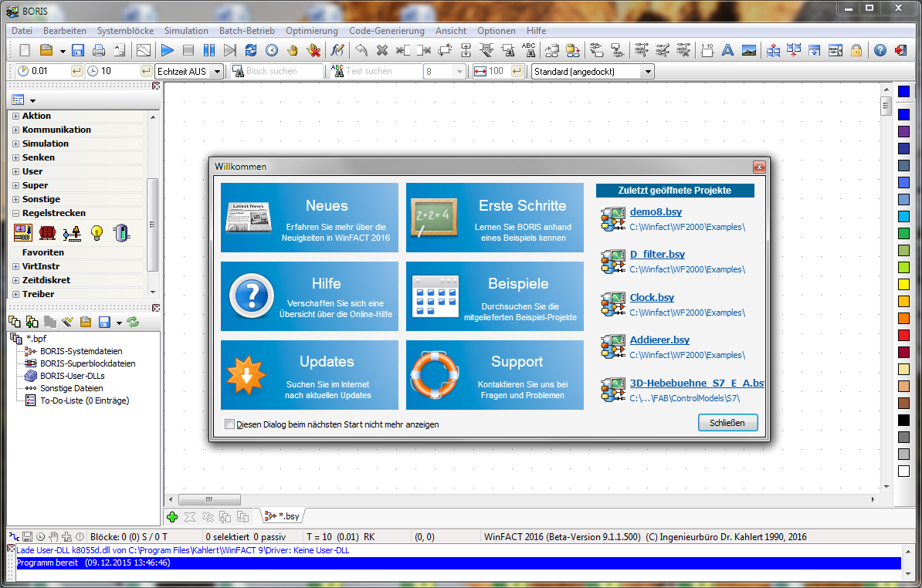Click the Text suchen search field
Screen dimensions: 922x588
(x=383, y=71)
